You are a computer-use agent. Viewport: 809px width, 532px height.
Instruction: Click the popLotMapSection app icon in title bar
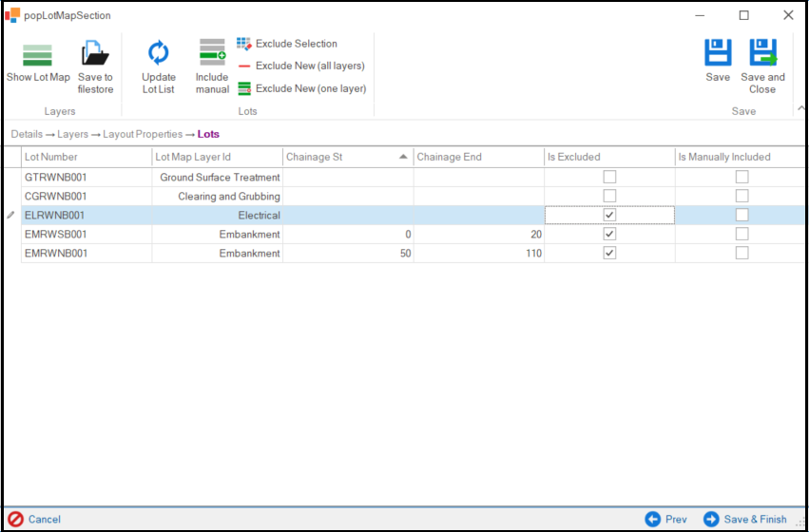pyautogui.click(x=12, y=15)
